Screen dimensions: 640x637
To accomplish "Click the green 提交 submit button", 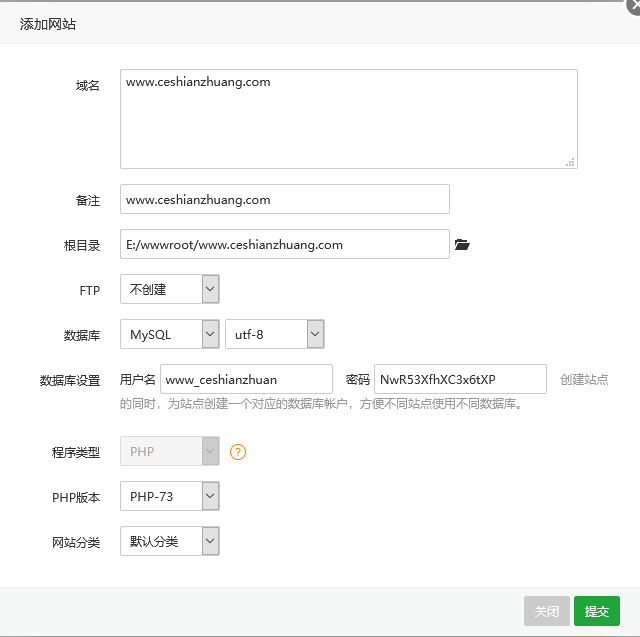I will pos(597,611).
